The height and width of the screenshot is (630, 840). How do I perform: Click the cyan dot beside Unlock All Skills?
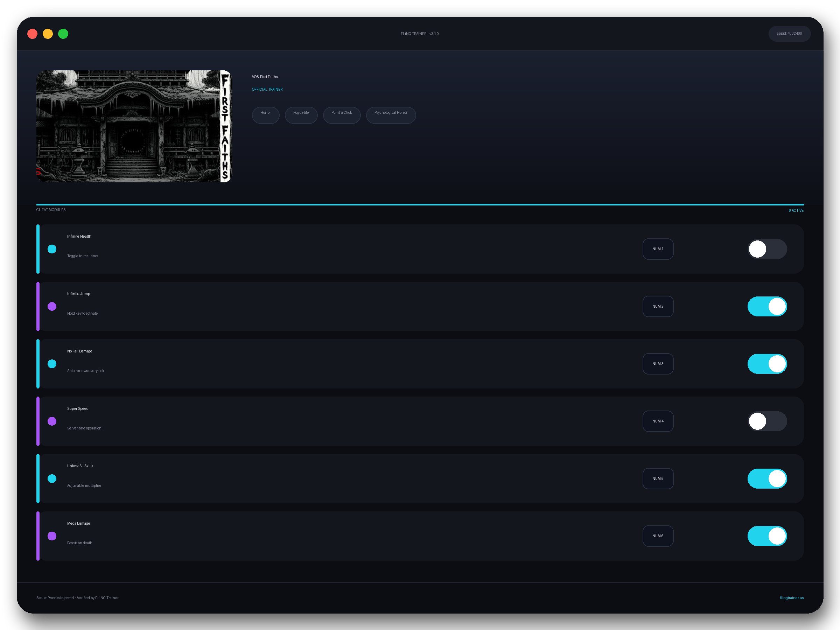point(52,478)
